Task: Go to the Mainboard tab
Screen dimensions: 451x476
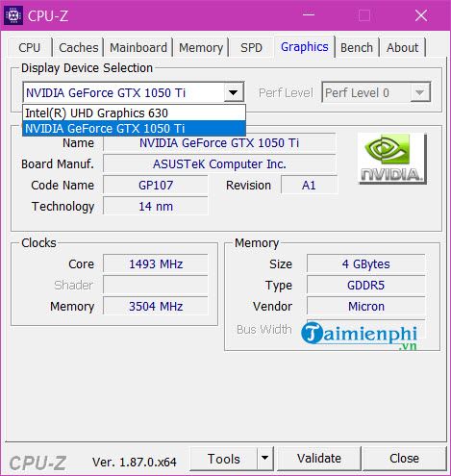Action: pos(138,48)
